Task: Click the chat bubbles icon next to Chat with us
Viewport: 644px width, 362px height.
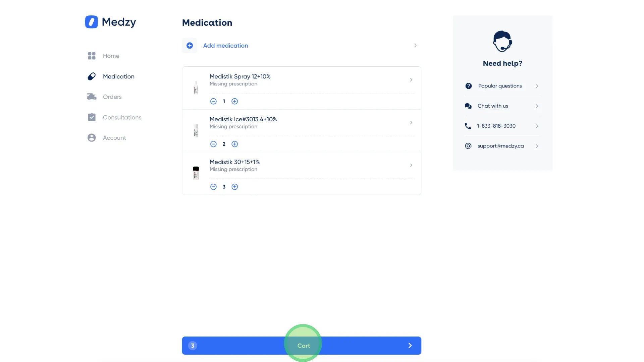Action: [468, 106]
